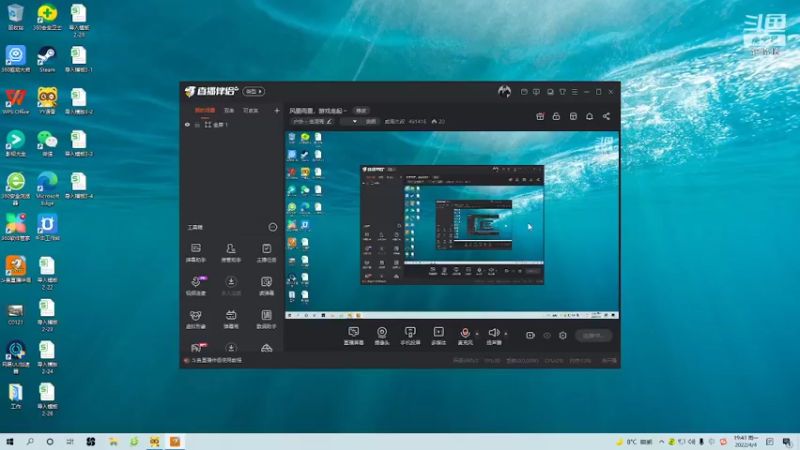The width and height of the screenshot is (800, 450).
Task: Add a 摄像头 camera source
Action: click(382, 336)
